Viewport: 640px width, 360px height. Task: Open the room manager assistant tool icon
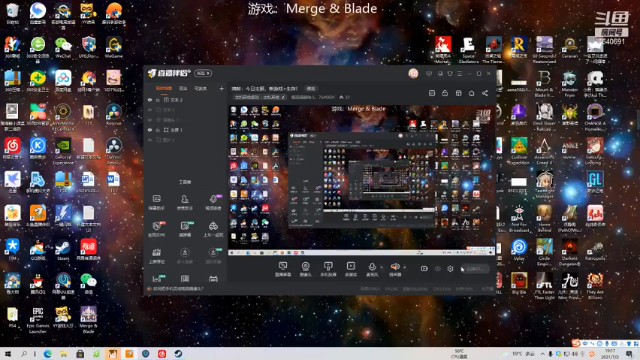click(185, 202)
